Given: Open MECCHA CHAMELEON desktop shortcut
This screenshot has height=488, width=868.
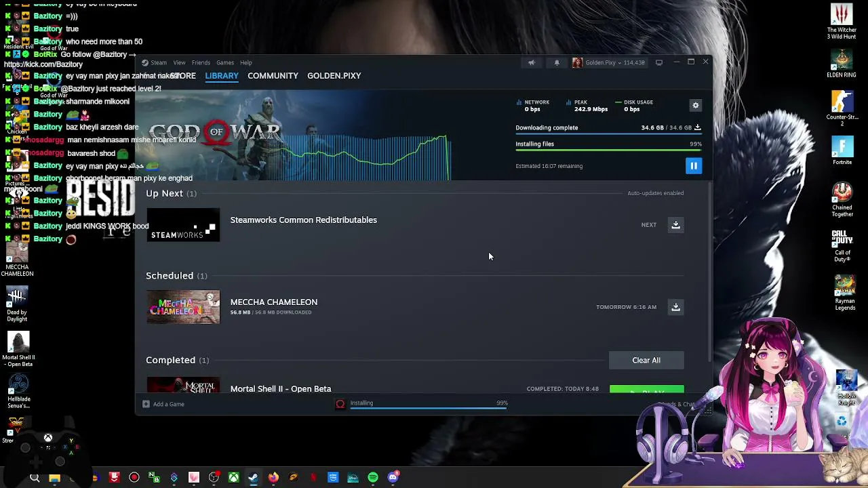Looking at the screenshot, I should pyautogui.click(x=17, y=260).
